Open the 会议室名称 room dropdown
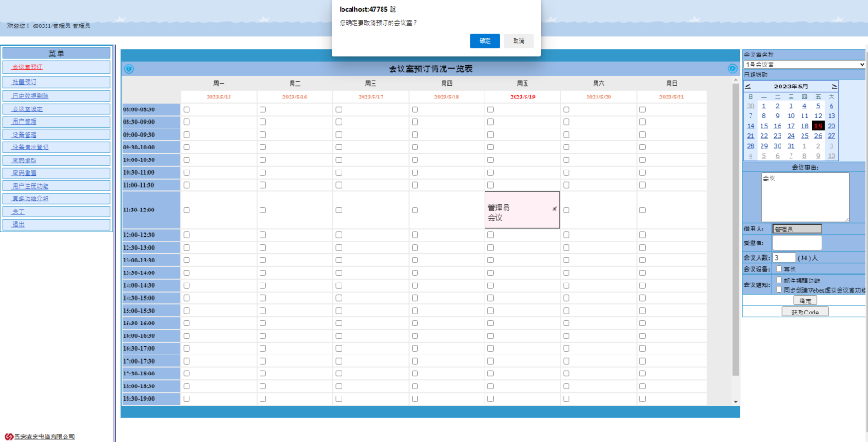 click(x=804, y=65)
